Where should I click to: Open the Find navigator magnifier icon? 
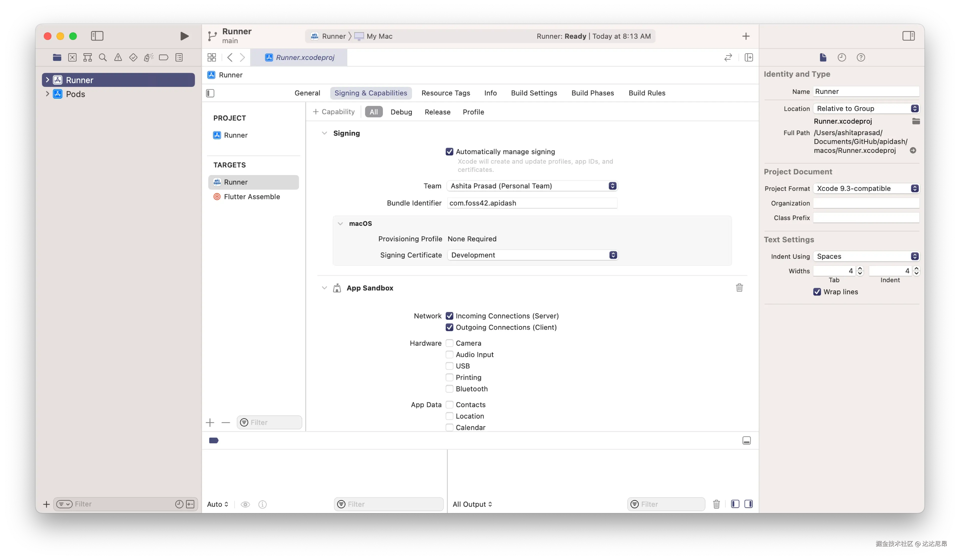tap(102, 57)
